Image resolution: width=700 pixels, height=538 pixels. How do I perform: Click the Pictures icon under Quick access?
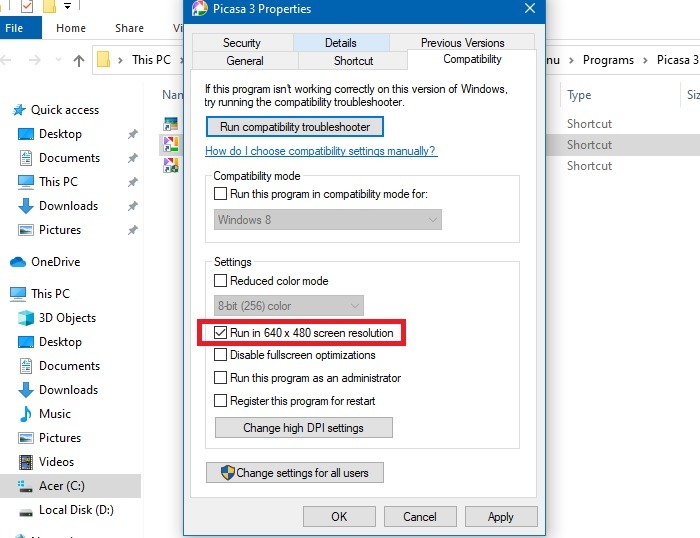[25, 230]
